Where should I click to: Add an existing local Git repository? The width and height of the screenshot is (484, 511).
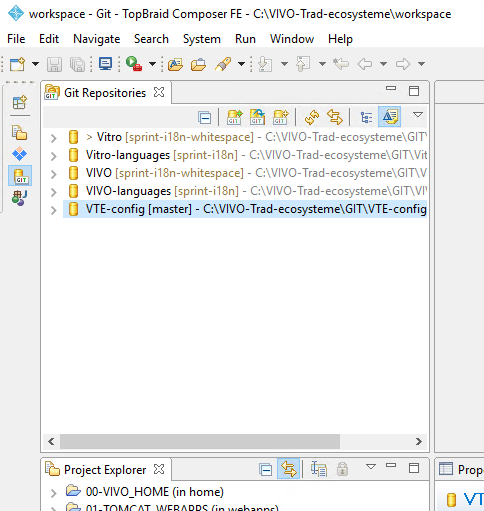(x=235, y=117)
